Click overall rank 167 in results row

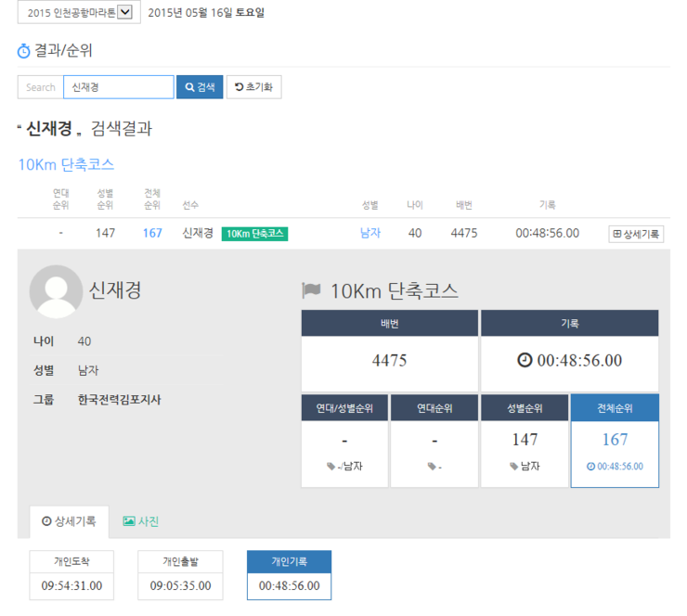pos(152,233)
